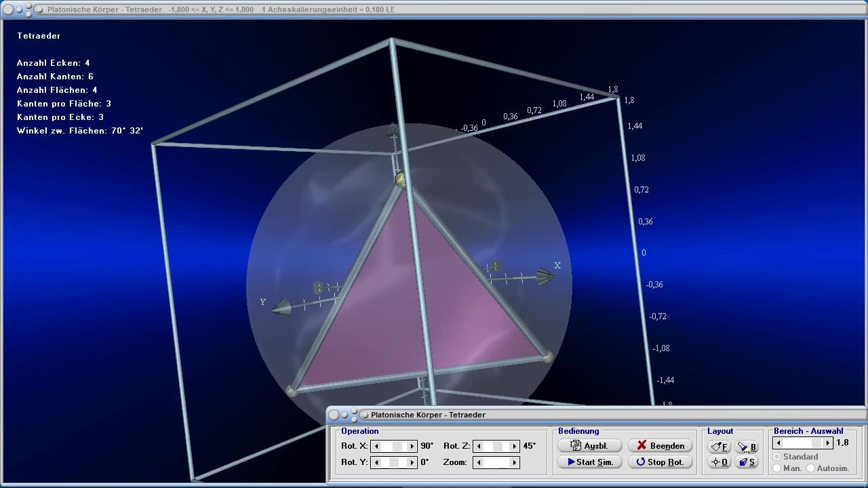Click the Layout B paint bucket button
The height and width of the screenshot is (488, 868).
[x=747, y=447]
